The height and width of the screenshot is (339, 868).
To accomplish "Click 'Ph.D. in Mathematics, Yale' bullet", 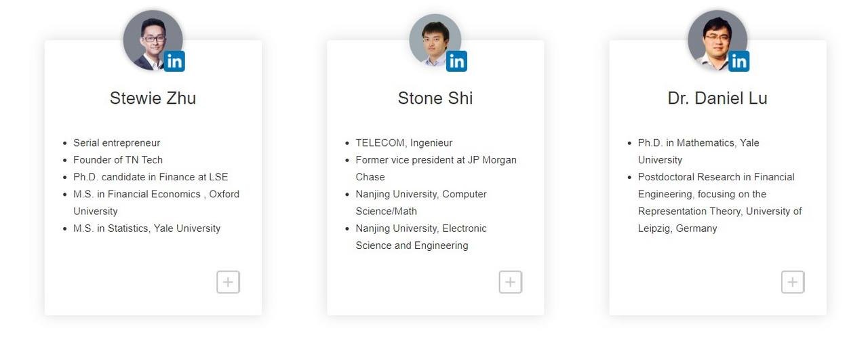I will pos(698,143).
